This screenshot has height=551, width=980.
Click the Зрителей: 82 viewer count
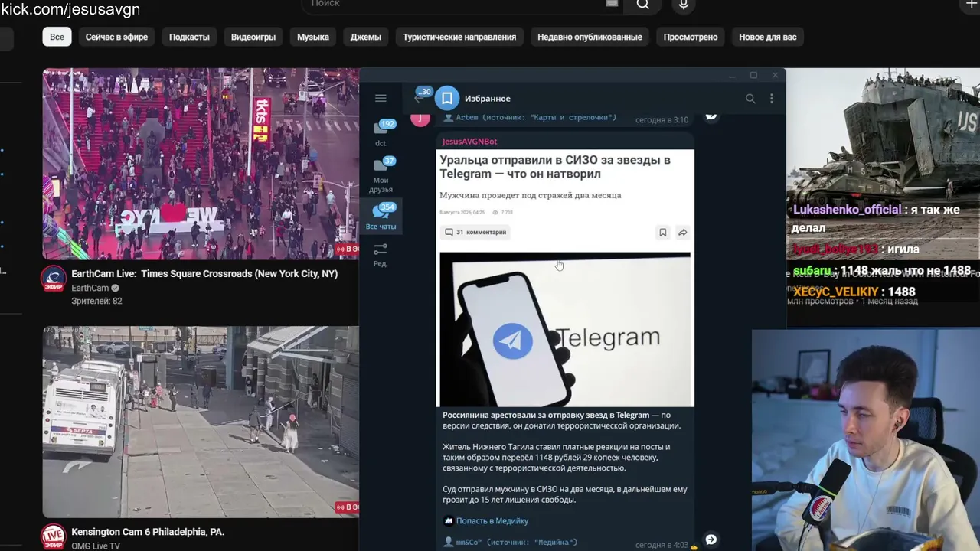[x=96, y=302]
